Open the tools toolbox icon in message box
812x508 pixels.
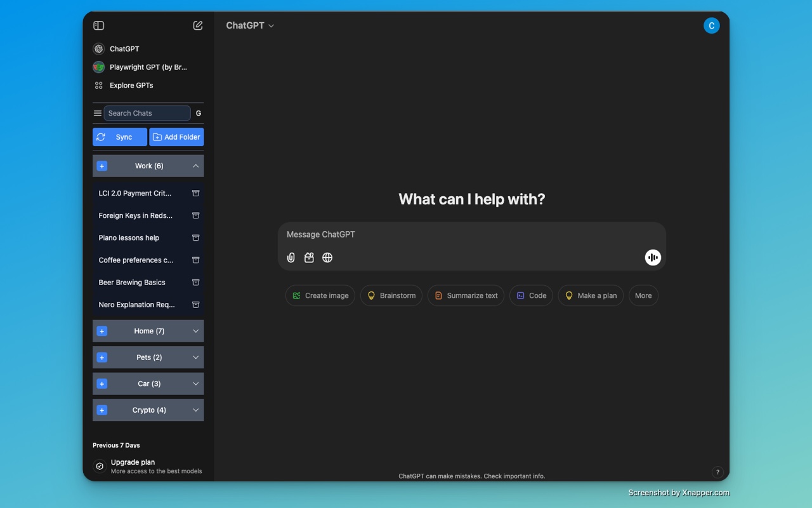(x=309, y=258)
